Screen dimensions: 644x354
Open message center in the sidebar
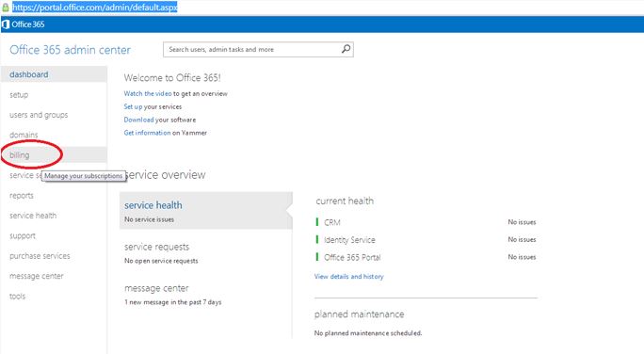coord(37,276)
